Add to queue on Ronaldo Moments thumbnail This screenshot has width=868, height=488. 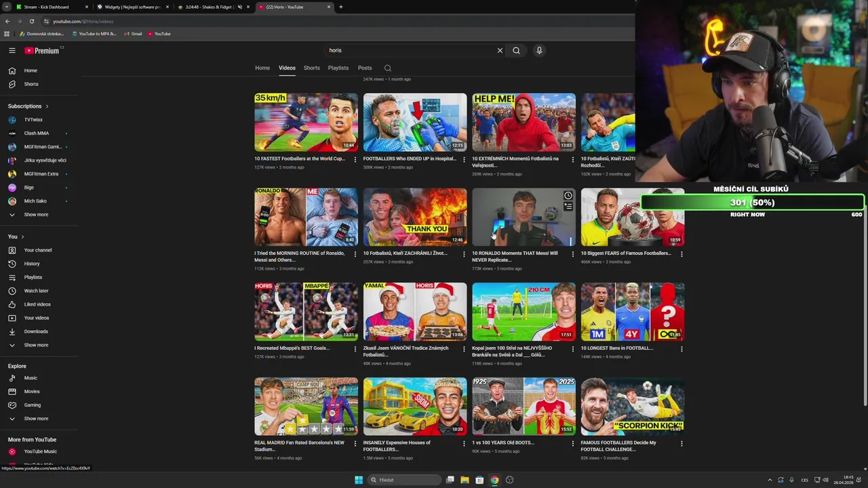[x=568, y=206]
